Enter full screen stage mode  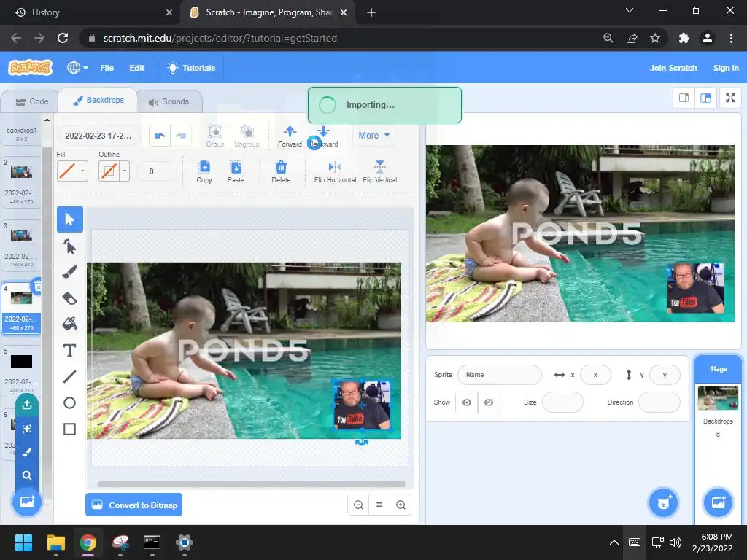point(730,98)
